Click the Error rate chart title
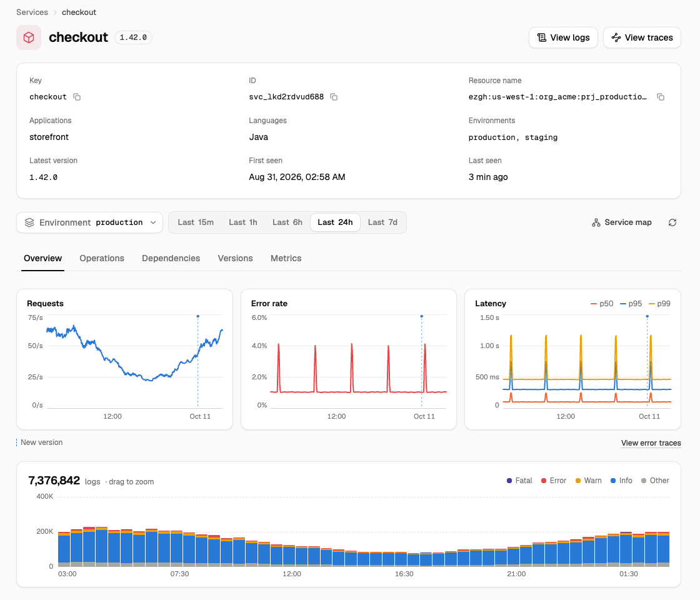The image size is (700, 600). [x=269, y=304]
